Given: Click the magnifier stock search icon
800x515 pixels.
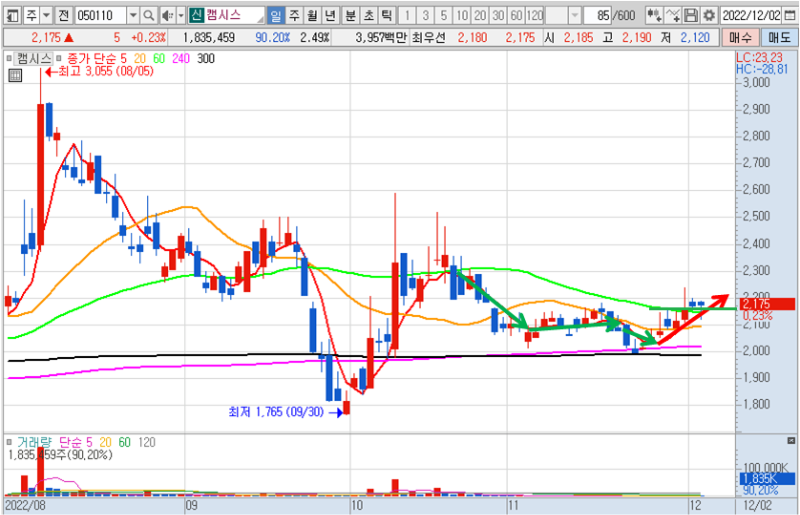Looking at the screenshot, I should (x=148, y=16).
